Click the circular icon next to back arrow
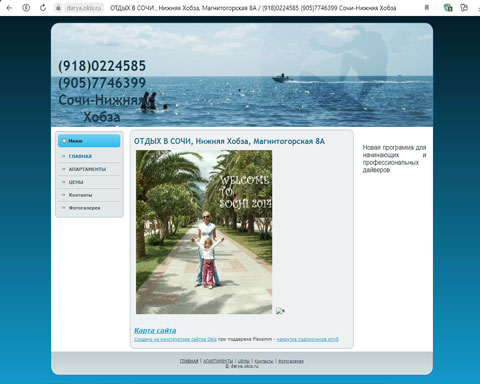The image size is (480, 384). pos(26,8)
